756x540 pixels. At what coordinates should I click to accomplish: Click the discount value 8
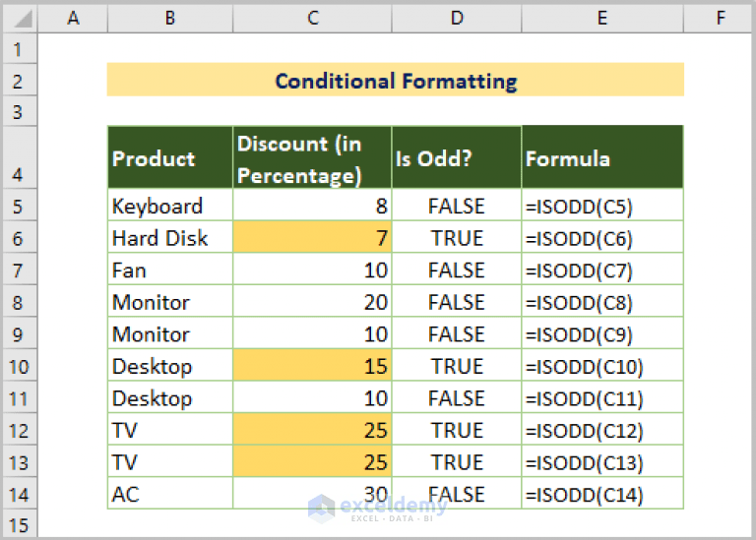pos(312,206)
